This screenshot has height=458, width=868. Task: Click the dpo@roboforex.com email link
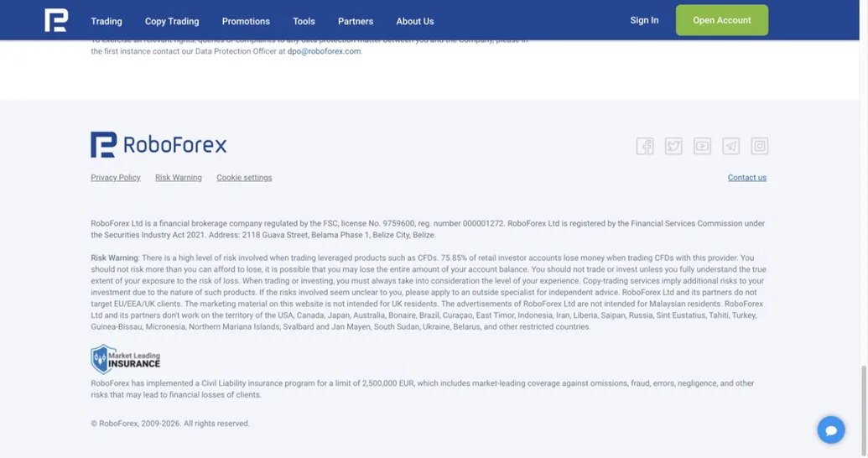pos(324,51)
